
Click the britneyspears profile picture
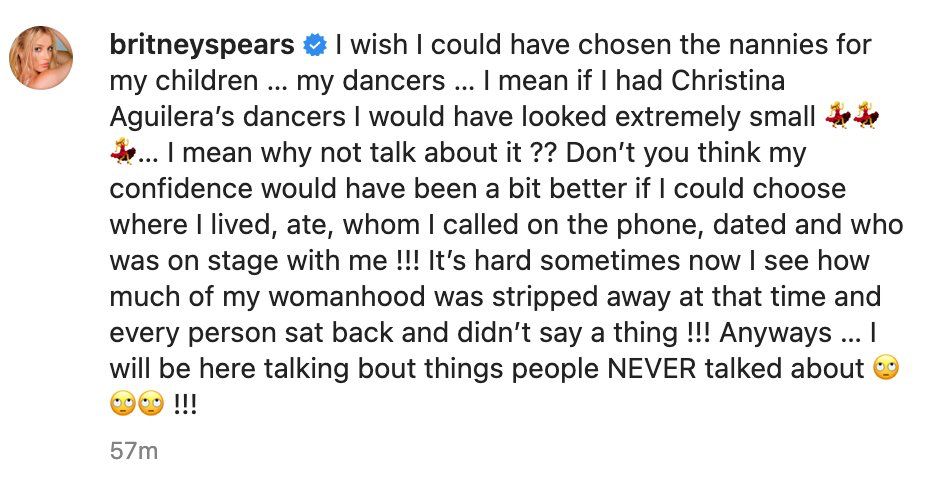42,58
